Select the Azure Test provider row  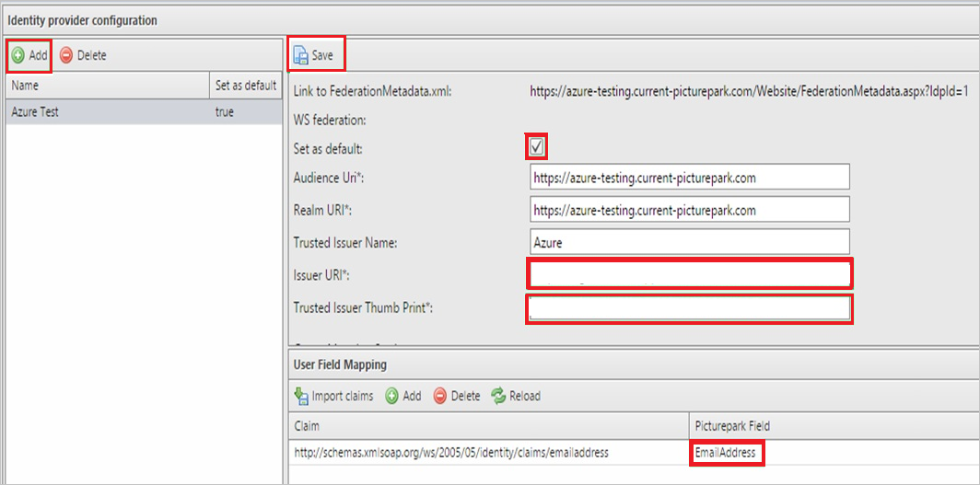click(x=145, y=113)
